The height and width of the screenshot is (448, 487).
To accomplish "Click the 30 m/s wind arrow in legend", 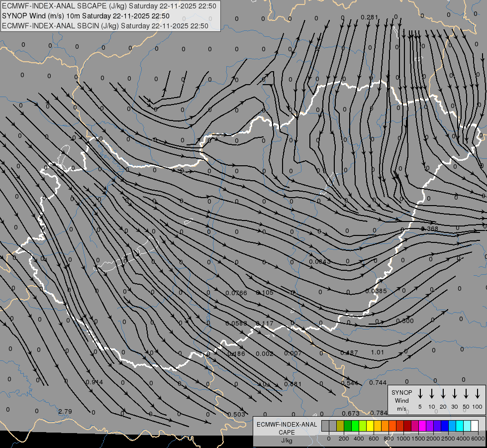I will [454, 393].
